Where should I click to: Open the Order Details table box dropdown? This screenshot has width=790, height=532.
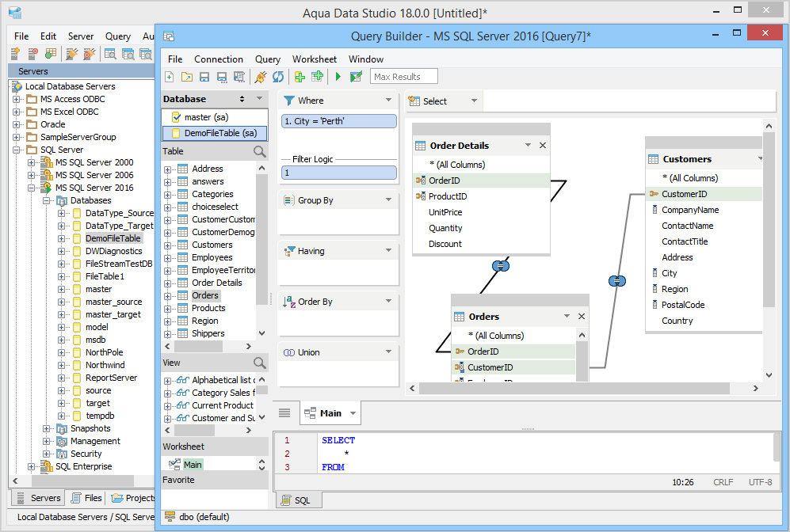pos(528,145)
